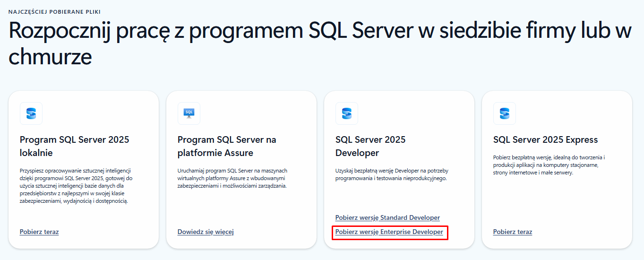Click the SQL Server 2025 Developer card icon
644x260 pixels.
point(347,113)
